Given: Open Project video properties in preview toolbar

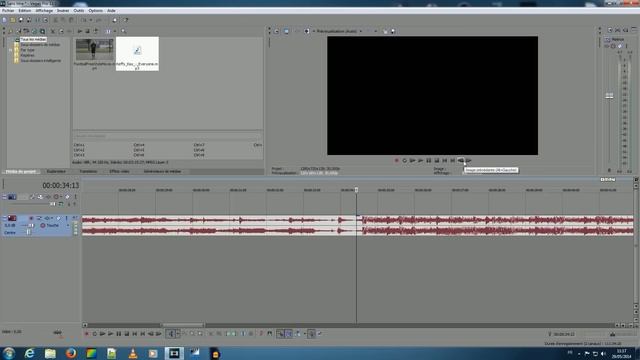Looking at the screenshot, I should pyautogui.click(x=276, y=31).
